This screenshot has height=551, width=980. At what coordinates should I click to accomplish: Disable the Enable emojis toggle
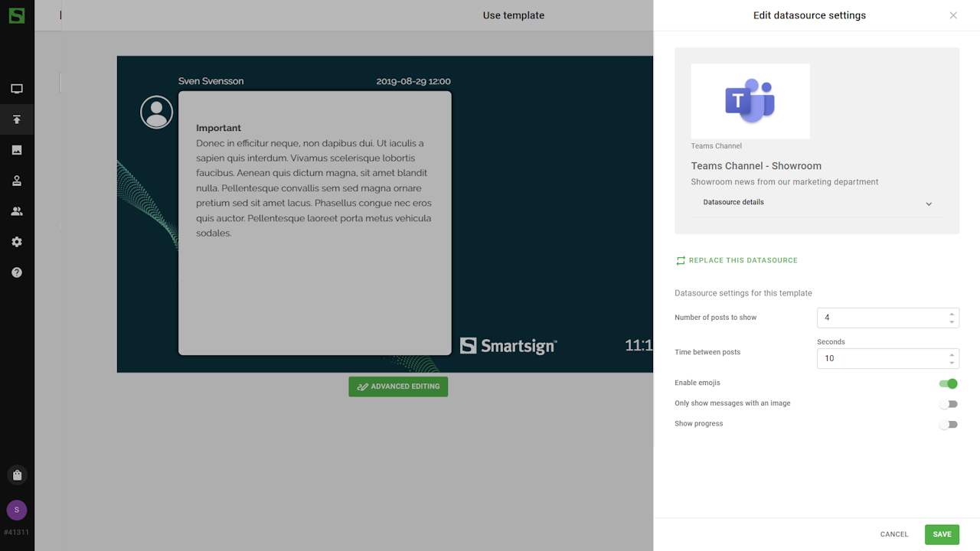point(948,383)
